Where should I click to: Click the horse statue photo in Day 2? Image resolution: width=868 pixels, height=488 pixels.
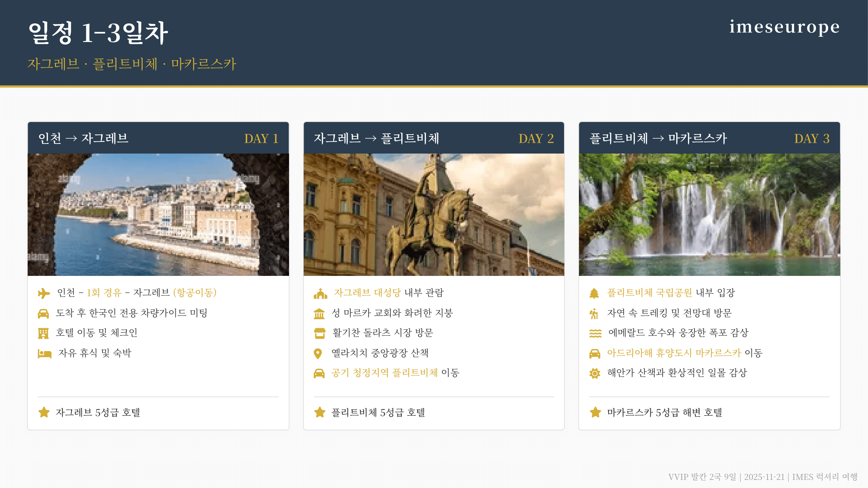click(x=434, y=214)
